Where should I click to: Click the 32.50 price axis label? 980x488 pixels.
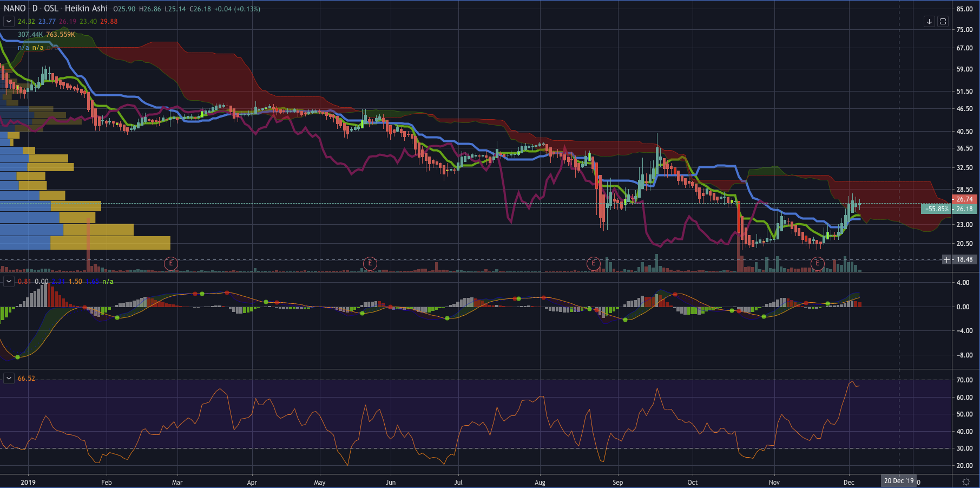pos(964,168)
